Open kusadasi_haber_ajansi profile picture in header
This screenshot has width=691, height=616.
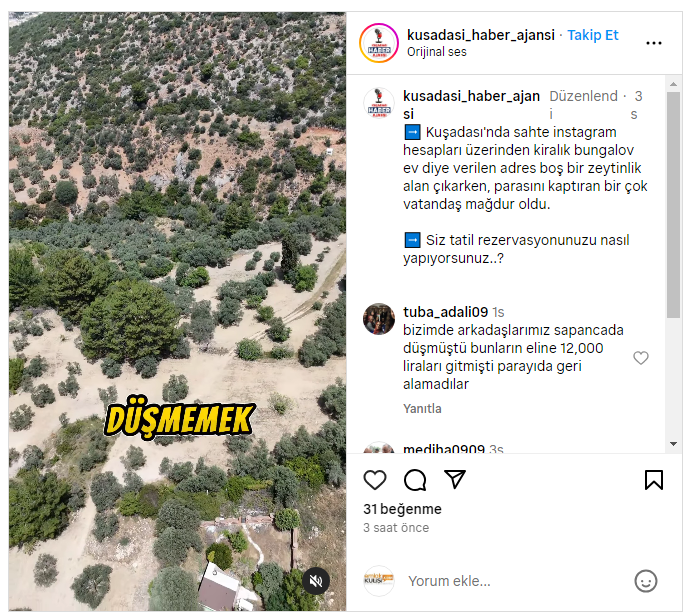point(379,43)
